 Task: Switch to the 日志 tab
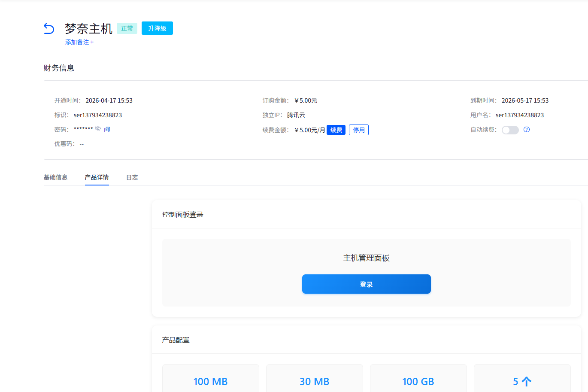click(x=132, y=177)
